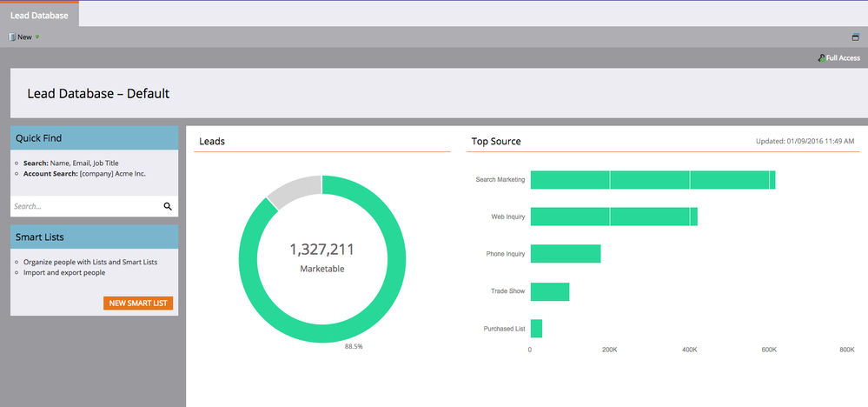
Task: Click the Quick Find panel header
Action: [x=94, y=138]
